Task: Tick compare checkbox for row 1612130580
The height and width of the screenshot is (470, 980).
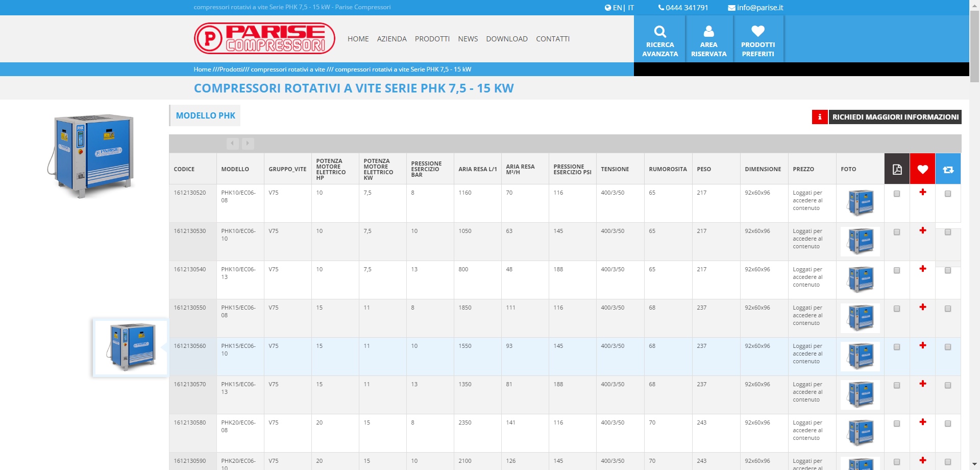Action: click(948, 424)
